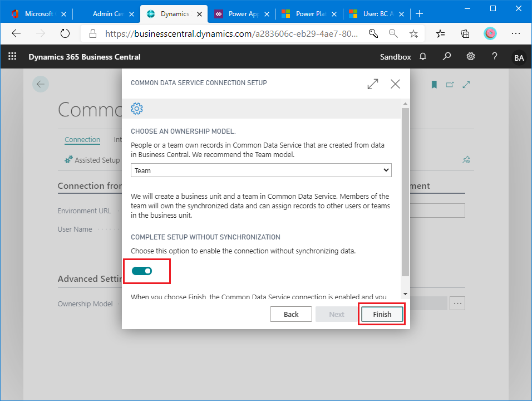The image size is (532, 401).
Task: Expand the setup dialog to full size
Action: pyautogui.click(x=373, y=84)
